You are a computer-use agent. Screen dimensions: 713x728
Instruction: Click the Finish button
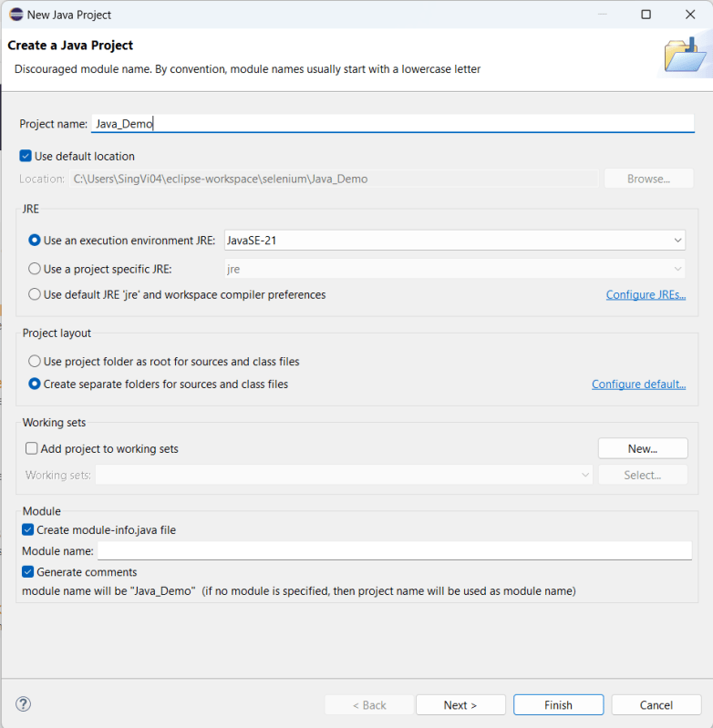click(x=558, y=705)
